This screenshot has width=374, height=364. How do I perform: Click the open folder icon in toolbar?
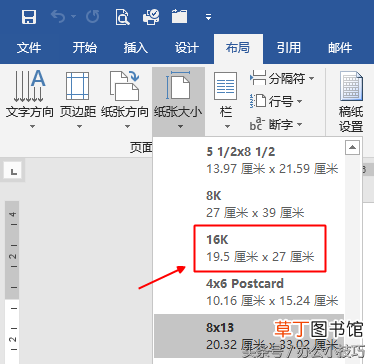[179, 16]
